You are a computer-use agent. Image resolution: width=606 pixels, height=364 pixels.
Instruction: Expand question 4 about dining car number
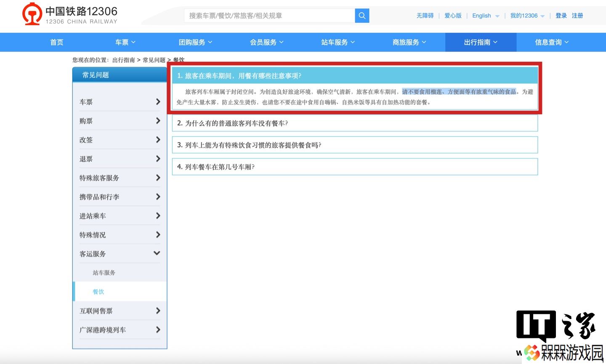pyautogui.click(x=355, y=167)
